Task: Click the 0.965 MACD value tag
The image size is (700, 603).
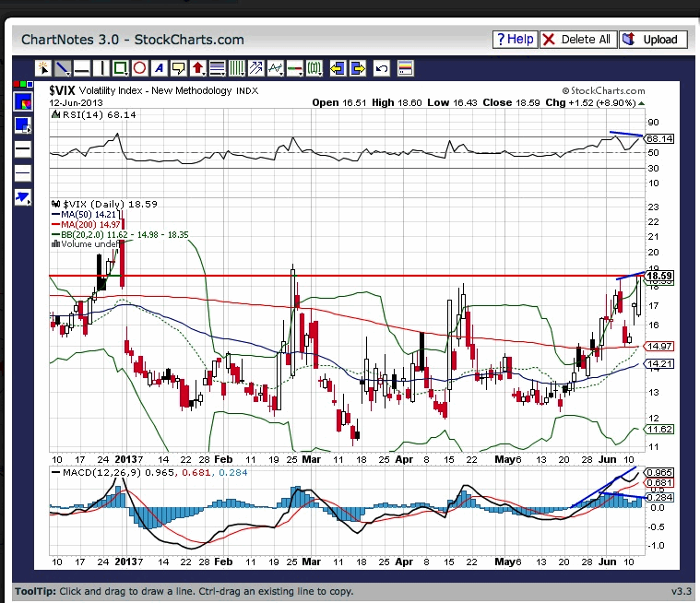Action: pos(658,472)
